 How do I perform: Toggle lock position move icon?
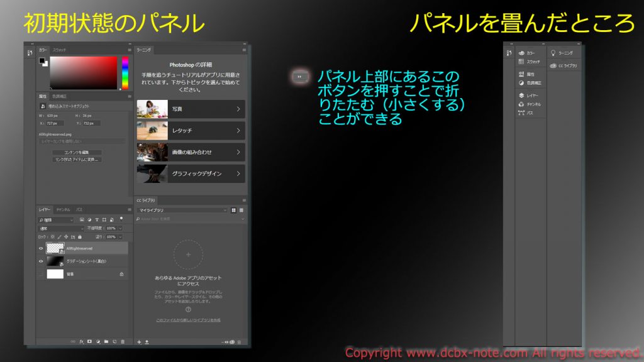pos(66,237)
